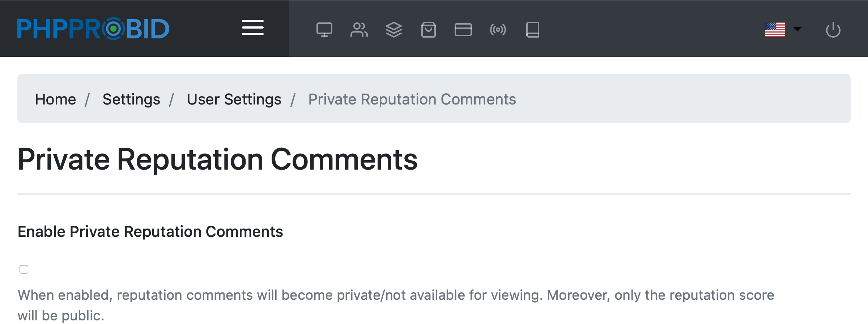Open the book icon in the top bar
Viewport: 868px width, 324px height.
[532, 30]
